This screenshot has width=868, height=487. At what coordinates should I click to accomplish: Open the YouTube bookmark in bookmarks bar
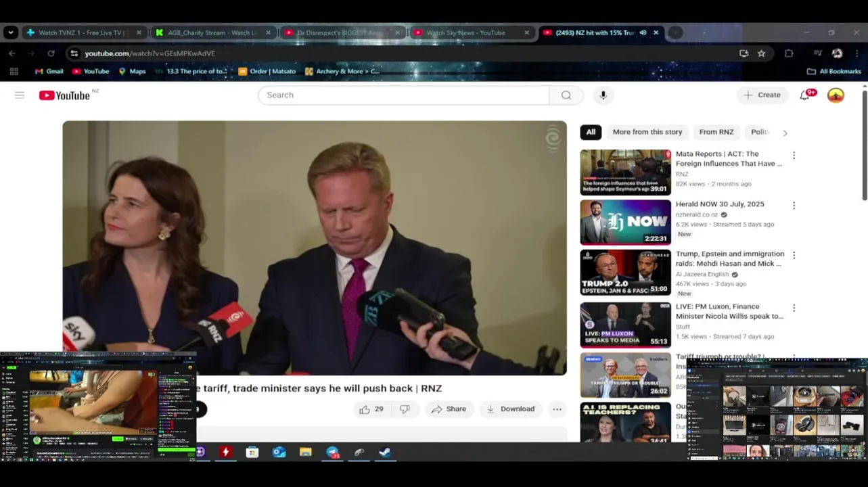[x=91, y=71]
